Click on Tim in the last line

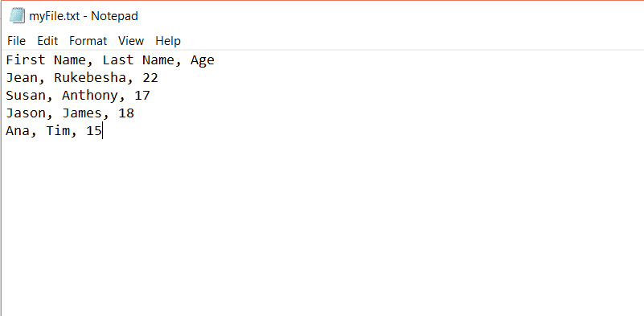[x=58, y=132]
